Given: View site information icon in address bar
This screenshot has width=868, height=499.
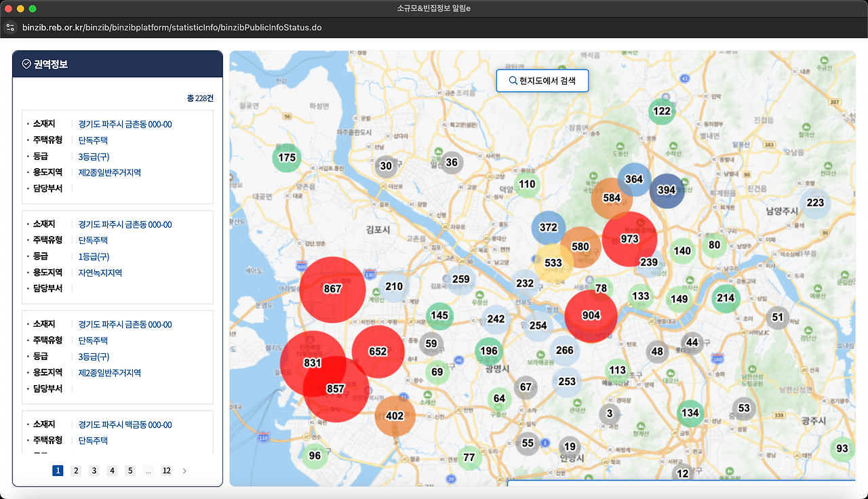Looking at the screenshot, I should [9, 28].
